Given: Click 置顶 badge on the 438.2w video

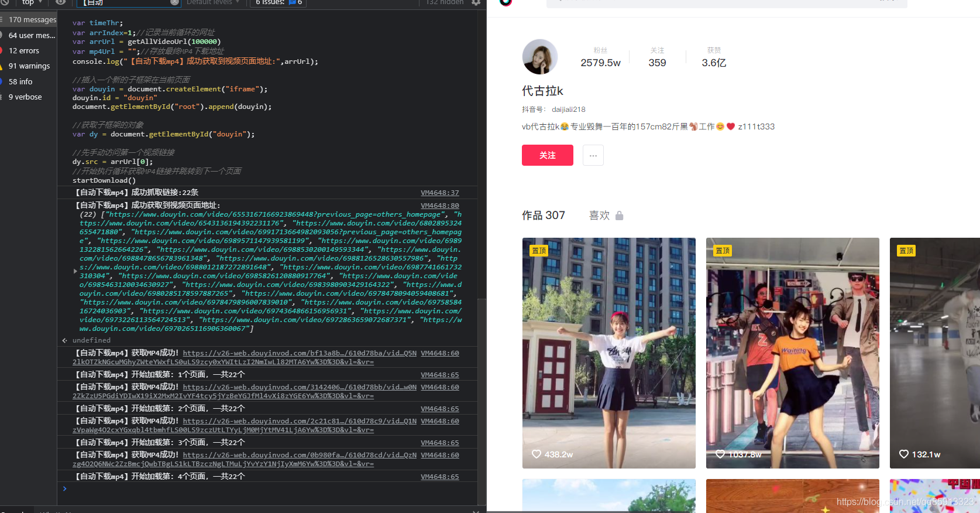Looking at the screenshot, I should click(x=539, y=251).
